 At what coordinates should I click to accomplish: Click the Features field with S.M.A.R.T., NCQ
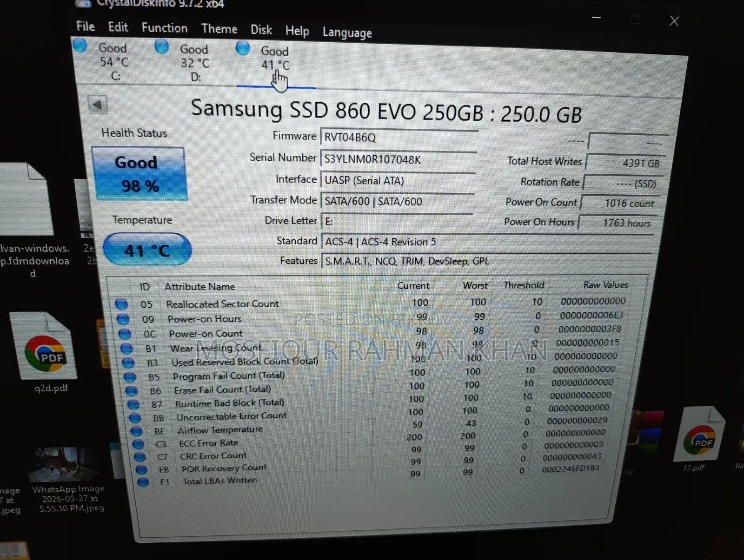(486, 261)
